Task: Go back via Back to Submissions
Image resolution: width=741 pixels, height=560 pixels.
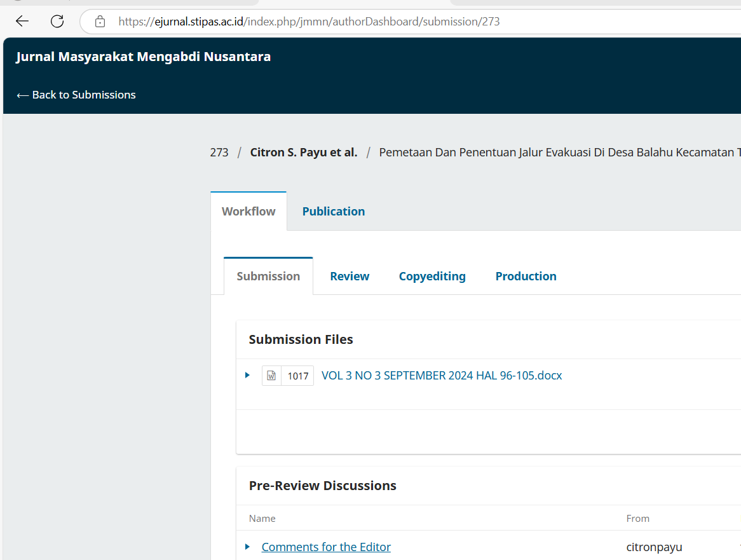Action: point(76,95)
